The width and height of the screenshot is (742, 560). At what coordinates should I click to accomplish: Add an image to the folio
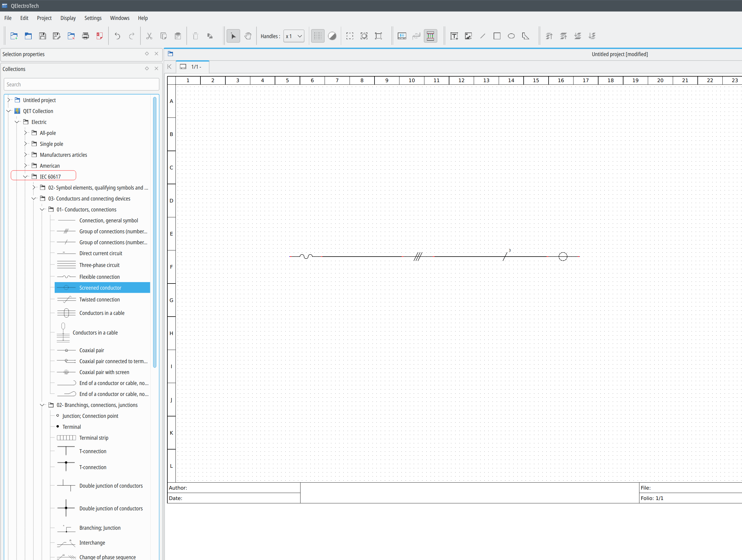click(x=469, y=36)
